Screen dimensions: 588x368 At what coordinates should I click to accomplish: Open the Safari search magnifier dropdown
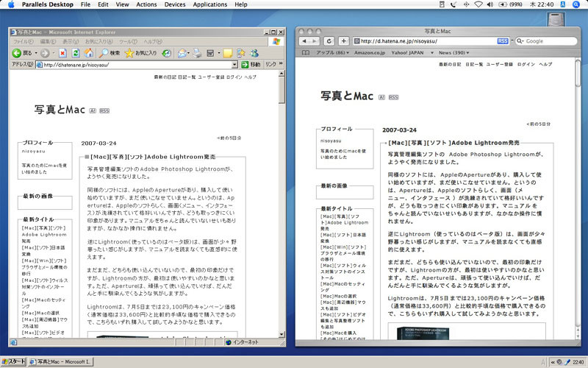(x=520, y=41)
